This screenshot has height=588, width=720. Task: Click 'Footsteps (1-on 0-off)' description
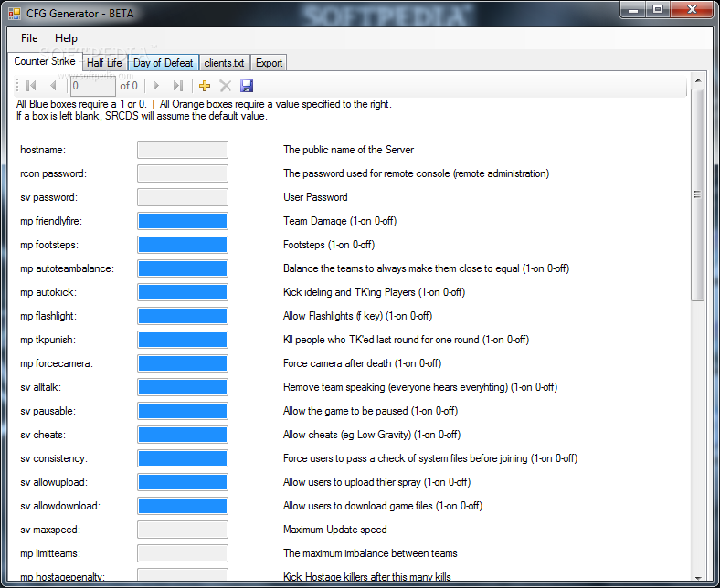[329, 245]
